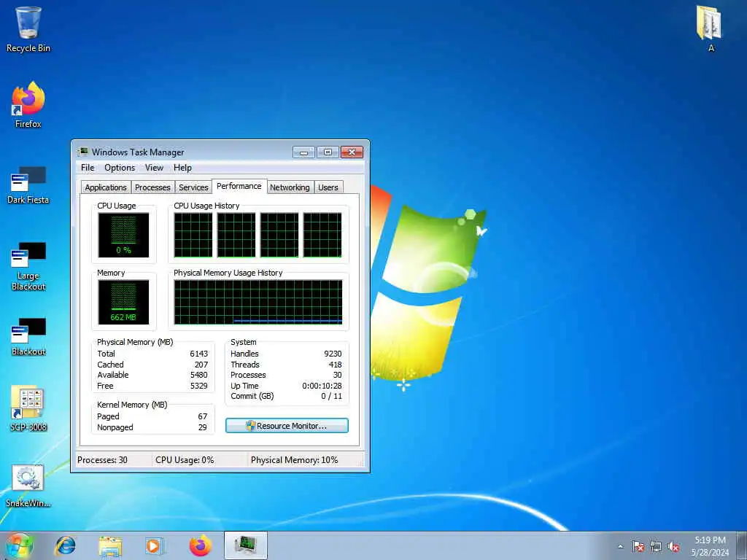Switch to the Applications tab
The width and height of the screenshot is (747, 560).
(105, 187)
